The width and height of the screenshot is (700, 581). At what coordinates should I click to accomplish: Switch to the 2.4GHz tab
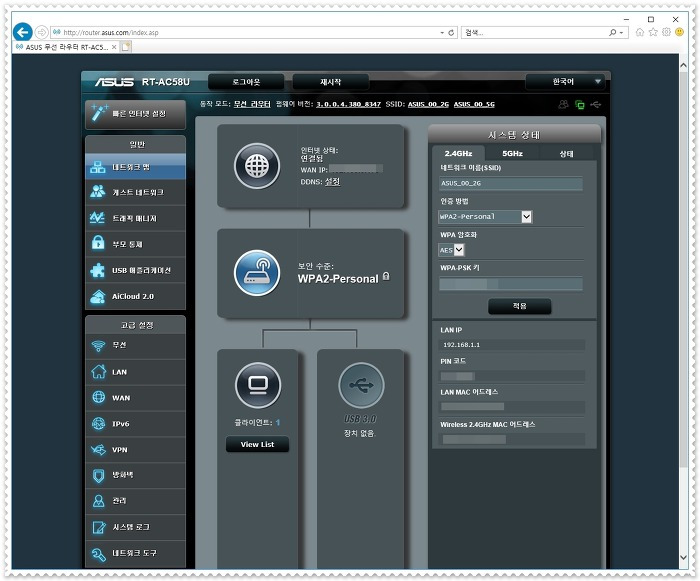coord(458,153)
